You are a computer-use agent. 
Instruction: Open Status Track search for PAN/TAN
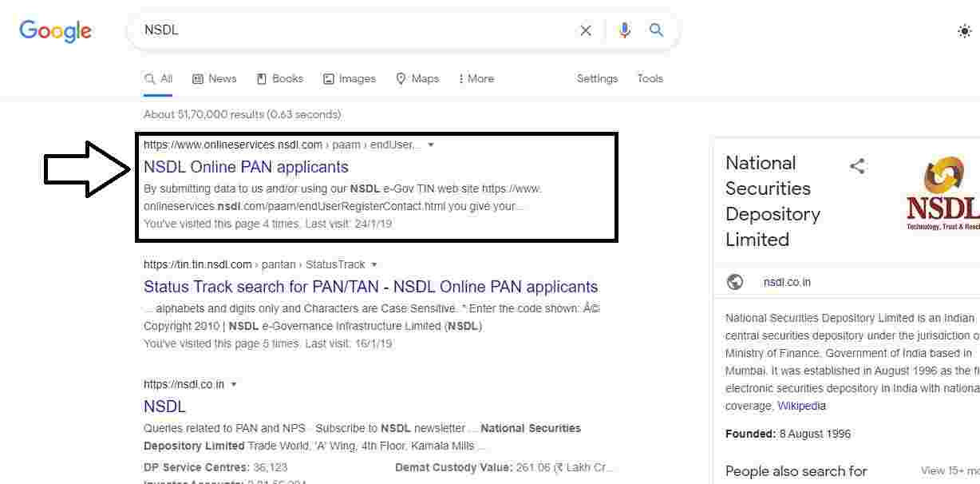point(370,286)
